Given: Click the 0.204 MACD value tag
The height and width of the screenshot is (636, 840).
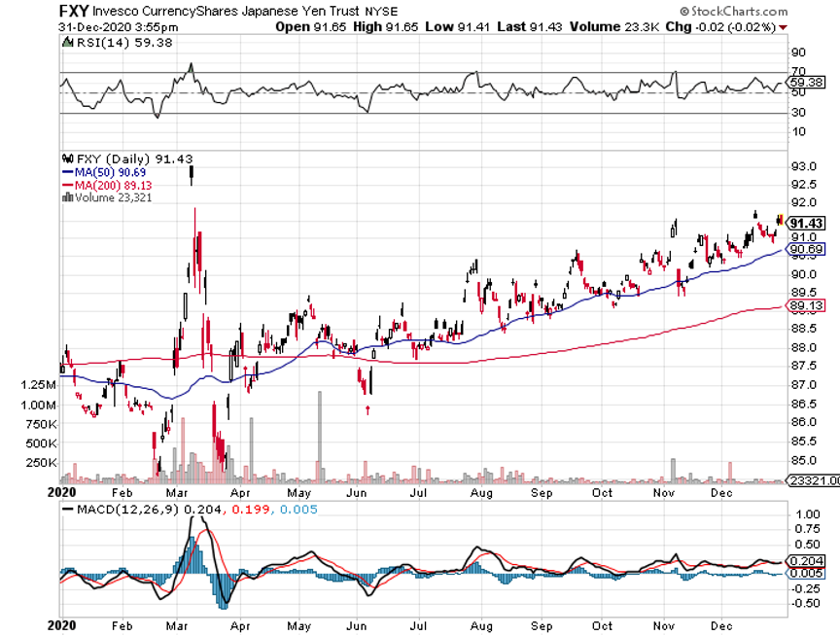Looking at the screenshot, I should [x=806, y=561].
